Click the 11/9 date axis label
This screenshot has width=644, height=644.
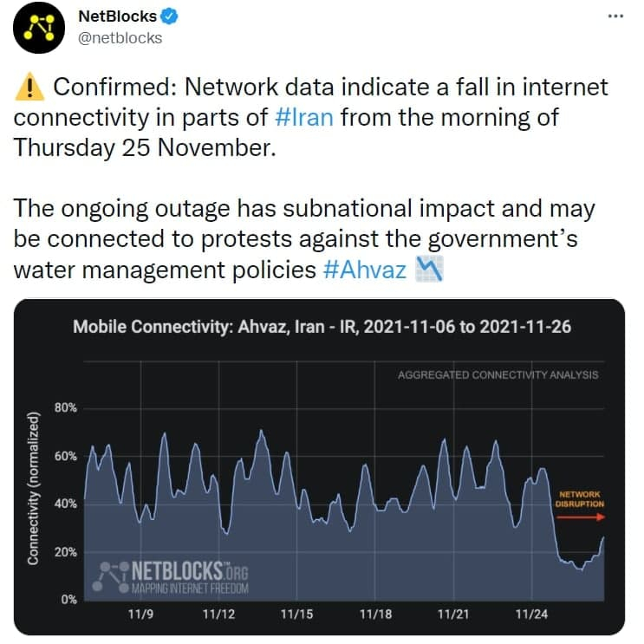coord(140,615)
